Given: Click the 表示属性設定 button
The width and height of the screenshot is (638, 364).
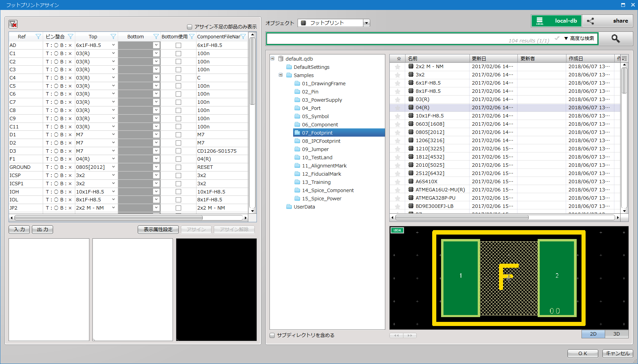Looking at the screenshot, I should [158, 229].
